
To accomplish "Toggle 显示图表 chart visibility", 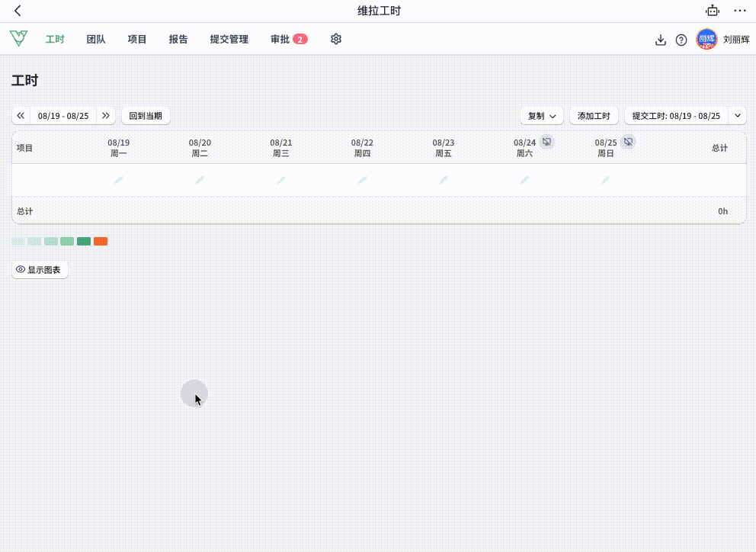I will 40,270.
